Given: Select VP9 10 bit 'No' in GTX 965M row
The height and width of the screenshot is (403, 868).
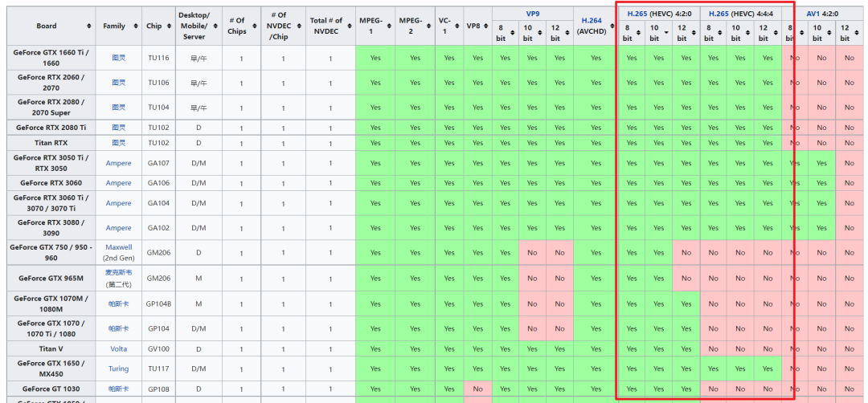Looking at the screenshot, I should (532, 278).
